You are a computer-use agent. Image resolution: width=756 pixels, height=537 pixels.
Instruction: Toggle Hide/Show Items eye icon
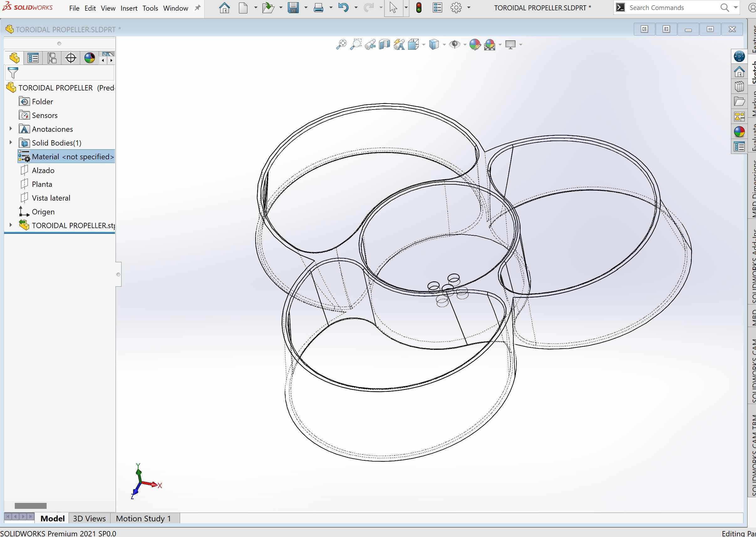(x=455, y=44)
